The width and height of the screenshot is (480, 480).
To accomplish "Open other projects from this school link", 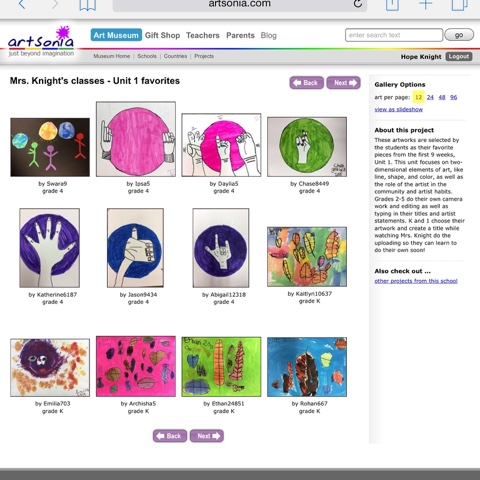I will pos(416,281).
